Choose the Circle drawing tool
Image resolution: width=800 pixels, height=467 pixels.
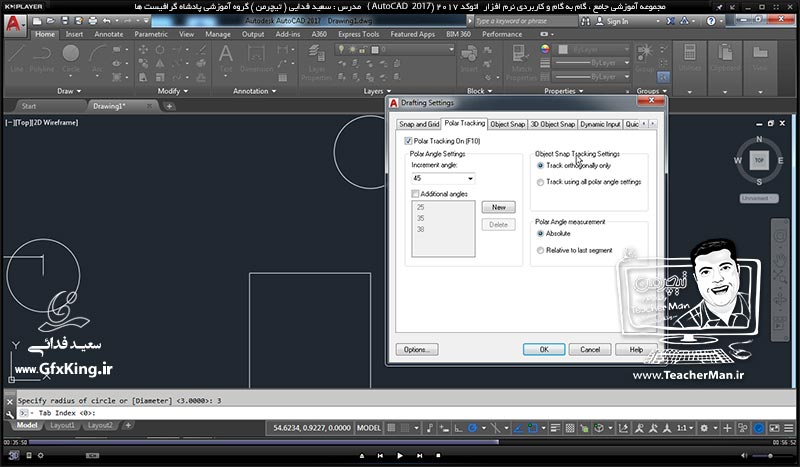point(70,59)
